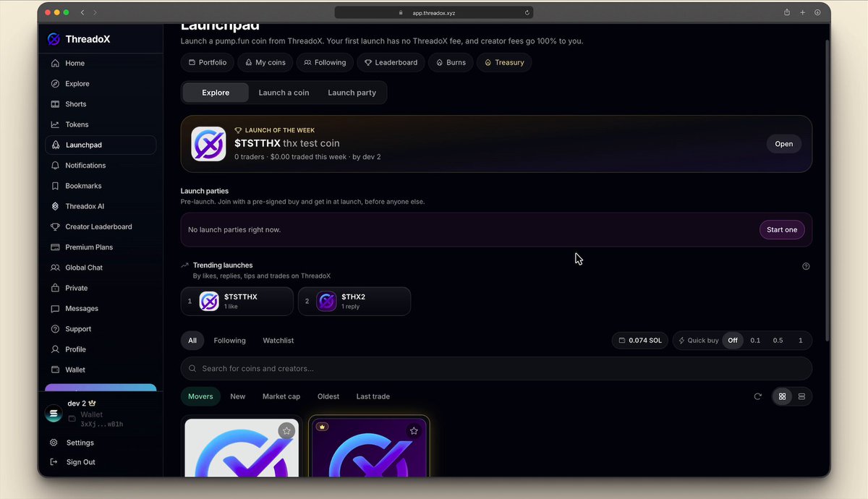Open the Treasury pill link

[x=504, y=62]
